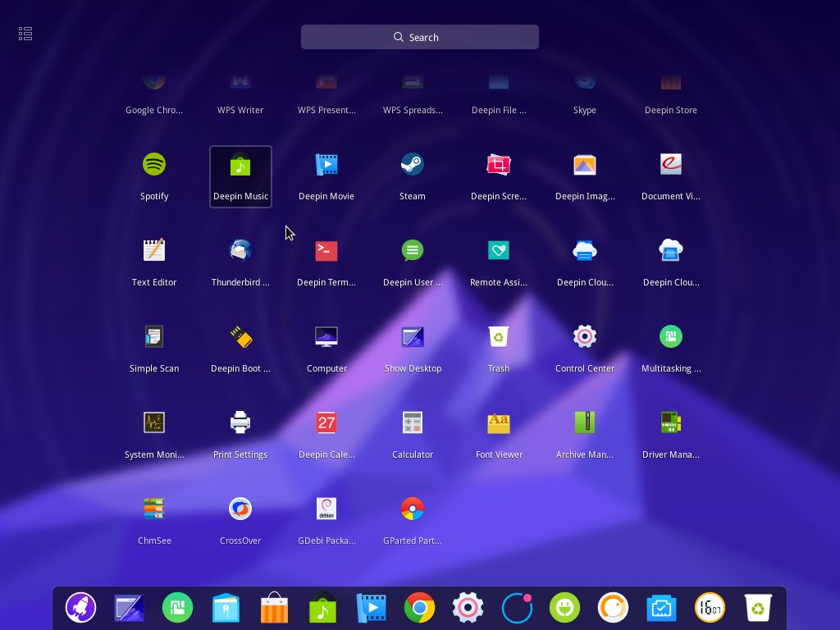Launch Skype in top row

[x=584, y=80]
